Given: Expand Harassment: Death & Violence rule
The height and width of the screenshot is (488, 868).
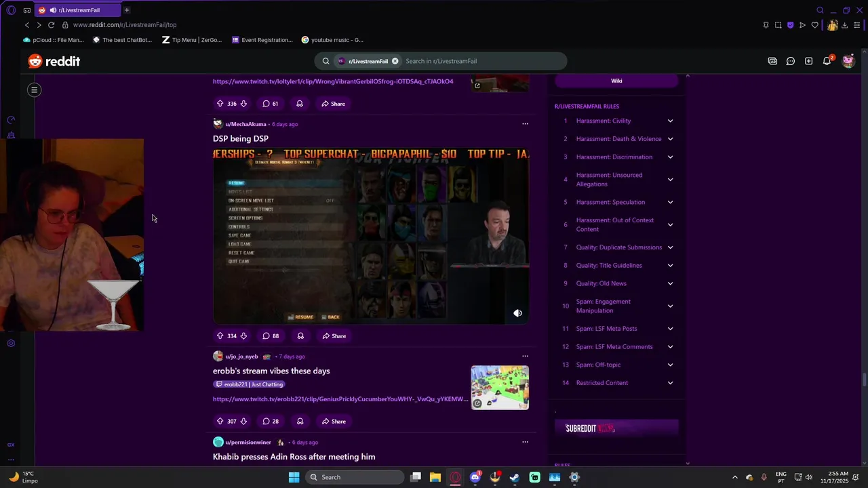Looking at the screenshot, I should pyautogui.click(x=670, y=139).
